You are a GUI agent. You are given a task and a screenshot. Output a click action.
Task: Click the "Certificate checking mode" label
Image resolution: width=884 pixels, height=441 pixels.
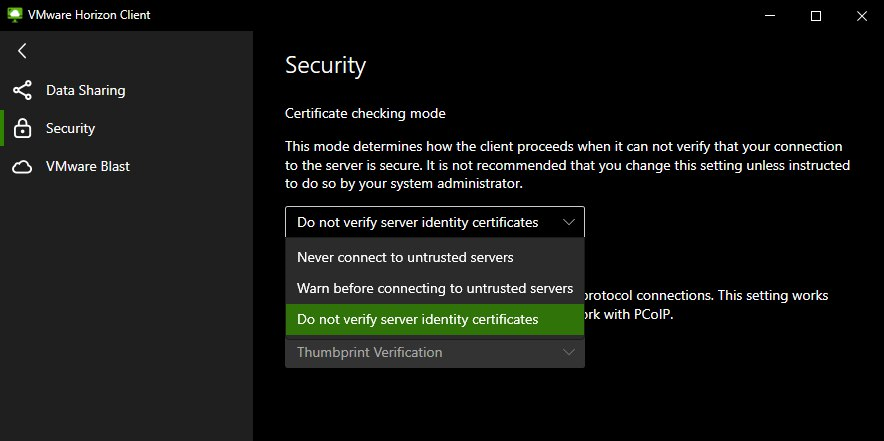pyautogui.click(x=365, y=113)
